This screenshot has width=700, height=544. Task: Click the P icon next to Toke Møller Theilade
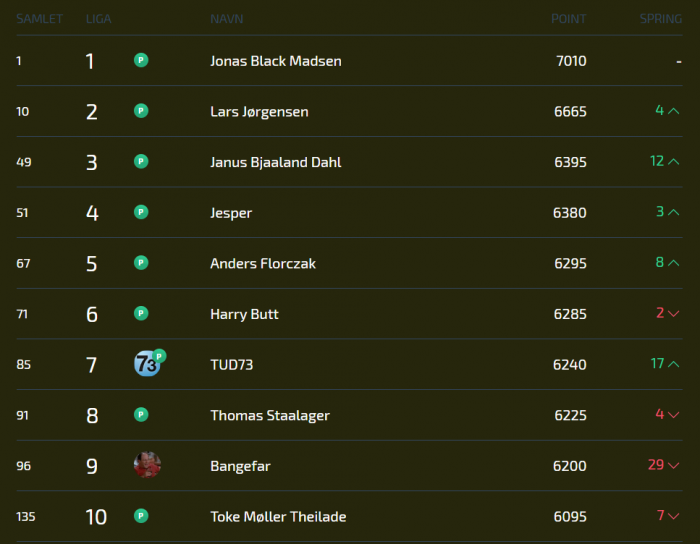[x=141, y=516]
